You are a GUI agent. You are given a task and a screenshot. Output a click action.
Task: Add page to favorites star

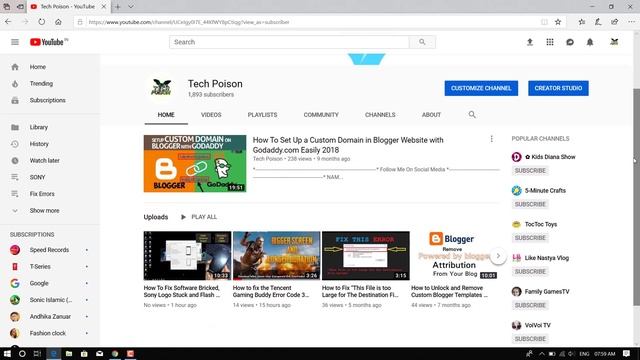point(558,22)
